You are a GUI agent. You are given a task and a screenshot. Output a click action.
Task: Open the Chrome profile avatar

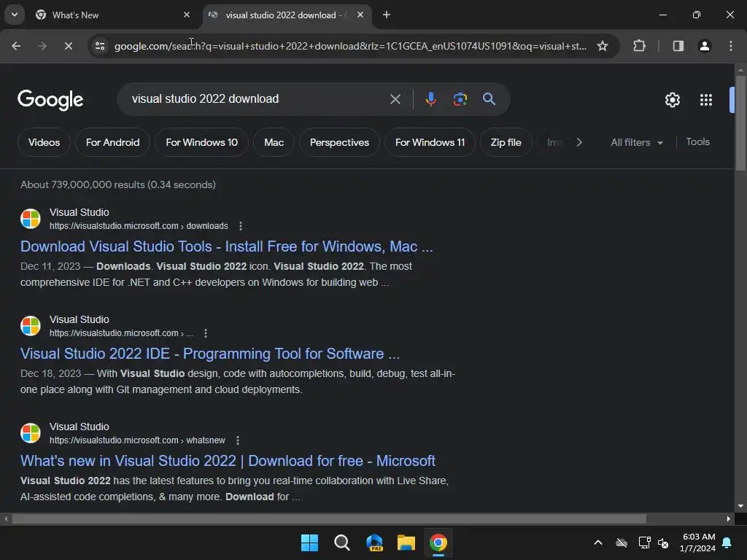pos(705,46)
